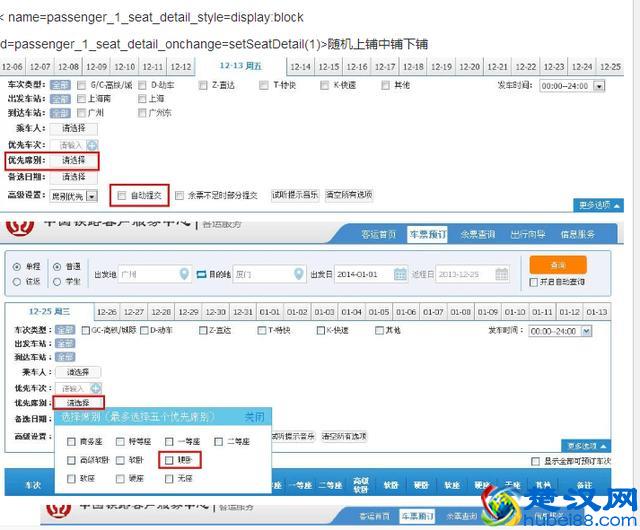Click orange 查询 search button
This screenshot has height=530, width=640.
[x=558, y=265]
